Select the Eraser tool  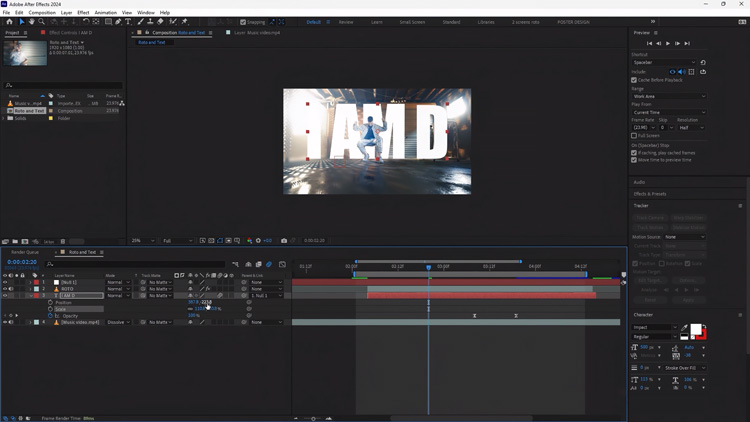click(160, 22)
